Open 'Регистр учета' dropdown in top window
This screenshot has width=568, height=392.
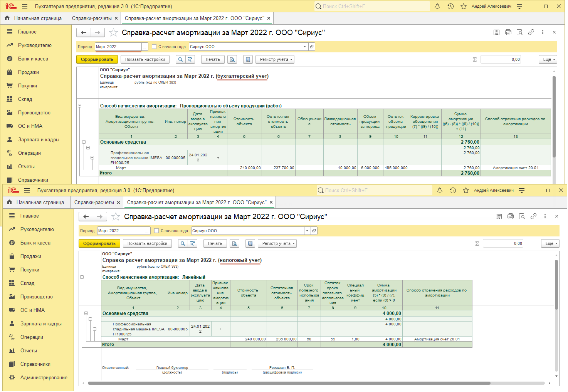(x=275, y=59)
